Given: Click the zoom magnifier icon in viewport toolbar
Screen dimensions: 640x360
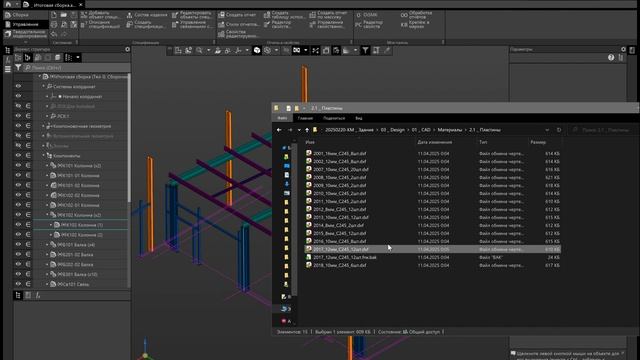Looking at the screenshot, I should 199,50.
